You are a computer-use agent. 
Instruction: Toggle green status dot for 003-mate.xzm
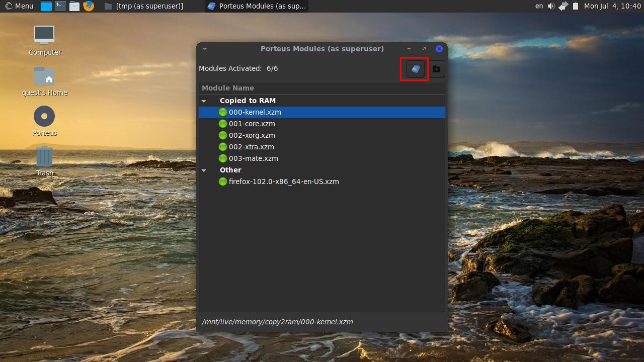[x=223, y=158]
